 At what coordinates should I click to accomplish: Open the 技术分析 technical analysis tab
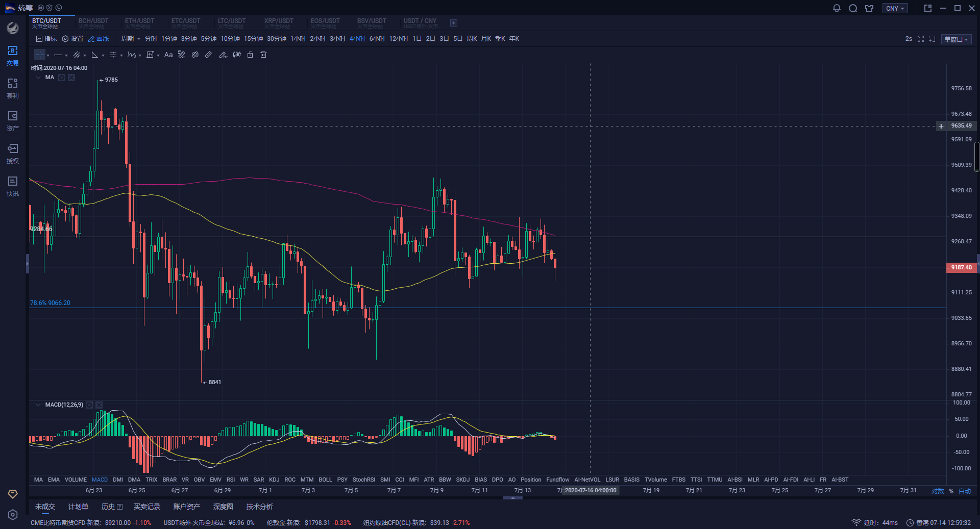point(260,507)
